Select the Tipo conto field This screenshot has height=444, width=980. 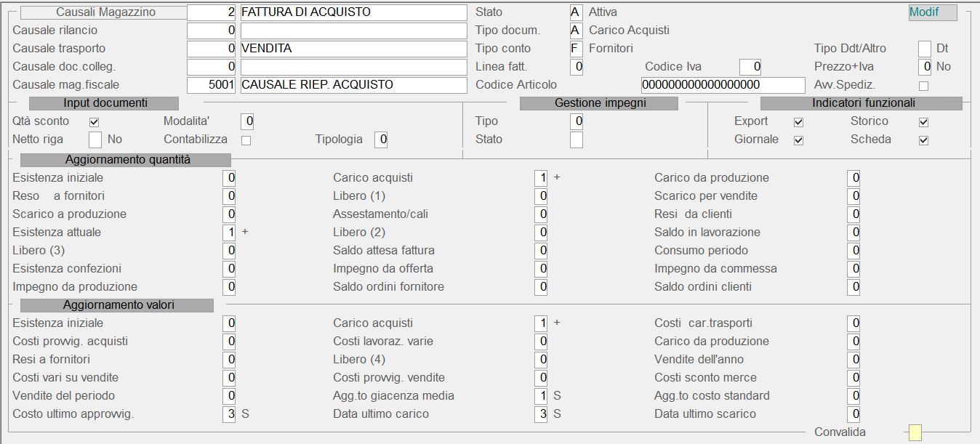576,49
